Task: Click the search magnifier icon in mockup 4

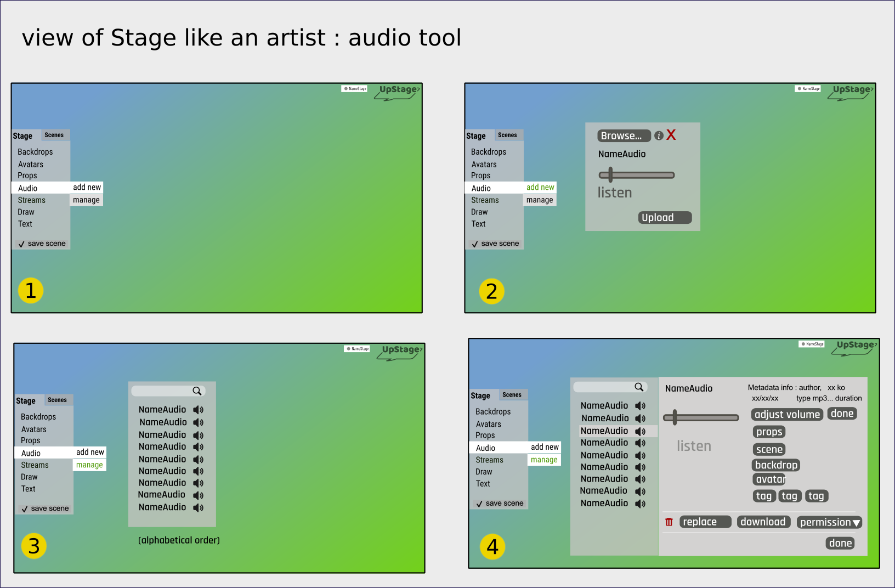Action: tap(639, 387)
